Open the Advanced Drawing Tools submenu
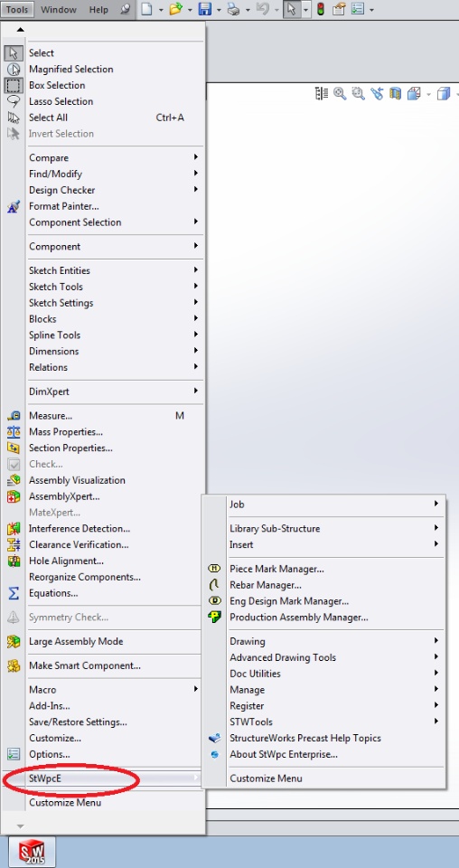The width and height of the screenshot is (459, 868). click(x=324, y=657)
